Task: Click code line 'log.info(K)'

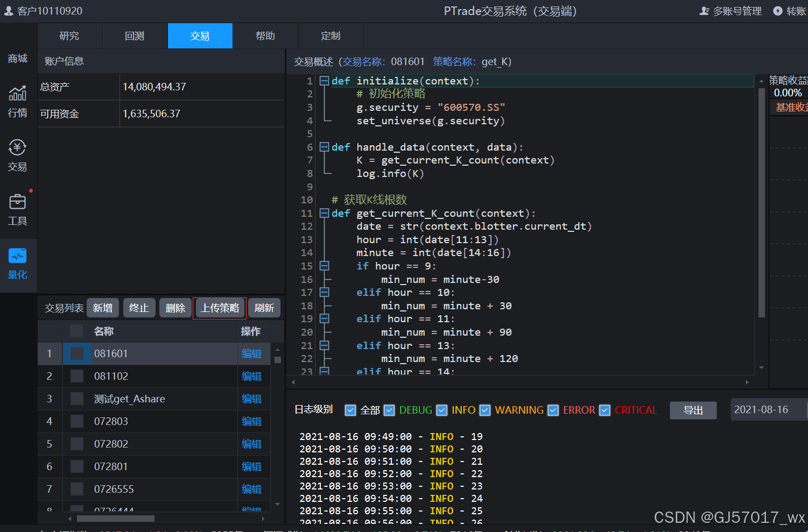Action: (x=390, y=173)
